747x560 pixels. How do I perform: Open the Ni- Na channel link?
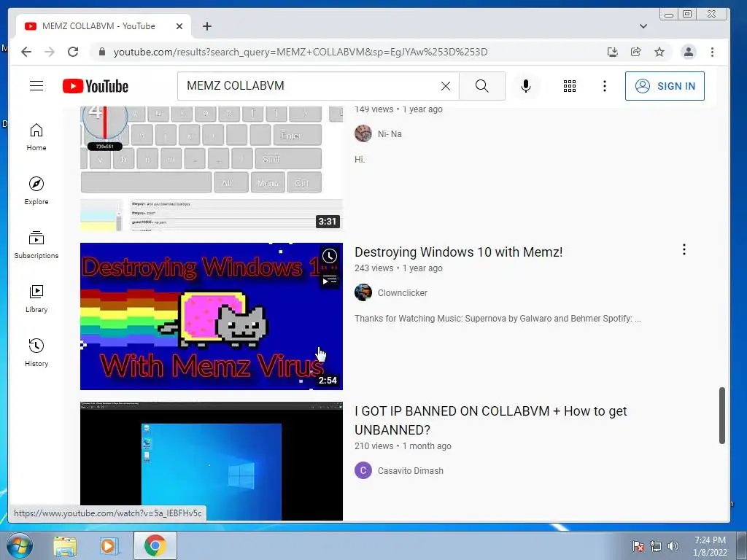pos(390,134)
